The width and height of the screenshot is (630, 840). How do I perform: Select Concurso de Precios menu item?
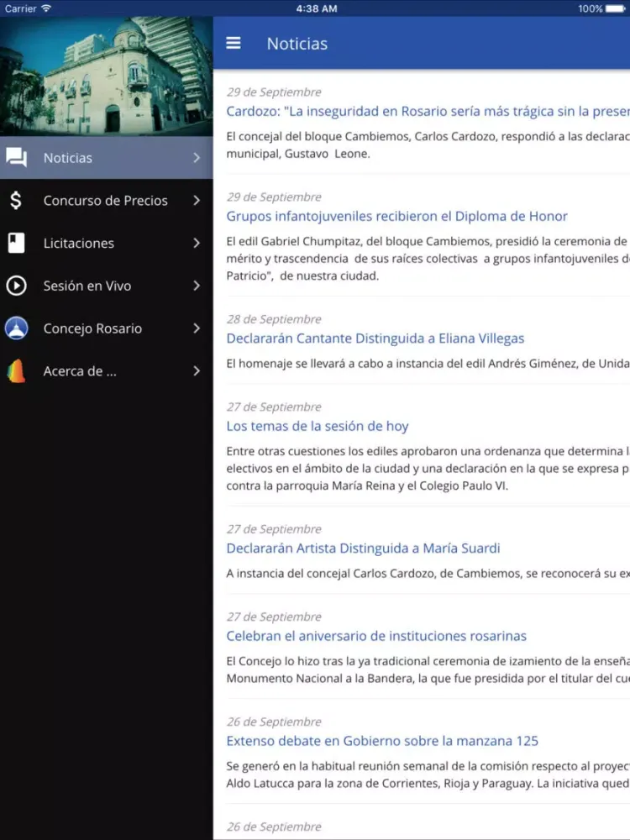tap(106, 201)
